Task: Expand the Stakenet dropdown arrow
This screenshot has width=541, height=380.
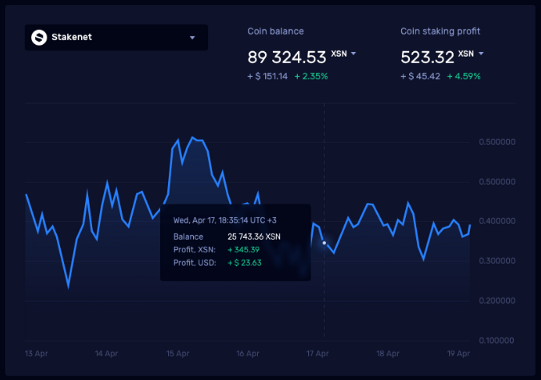Action: pyautogui.click(x=193, y=38)
